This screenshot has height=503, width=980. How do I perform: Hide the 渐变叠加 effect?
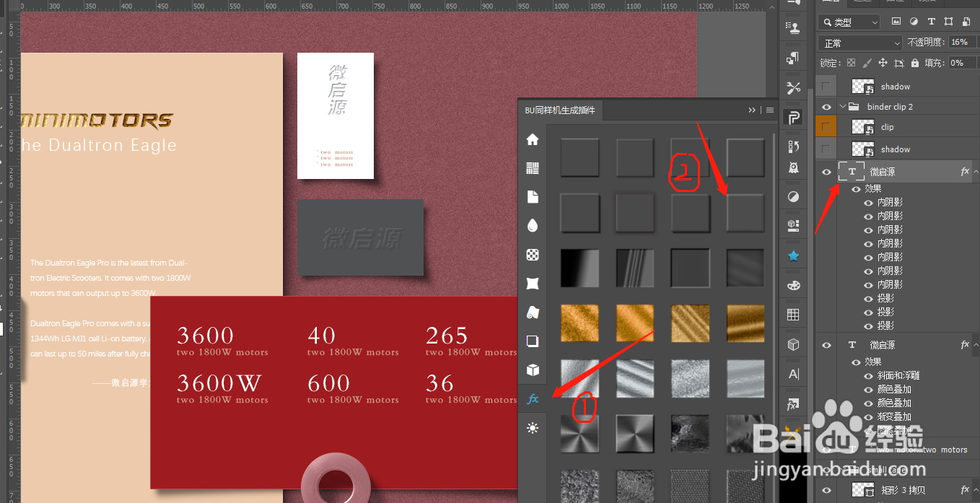tap(869, 416)
